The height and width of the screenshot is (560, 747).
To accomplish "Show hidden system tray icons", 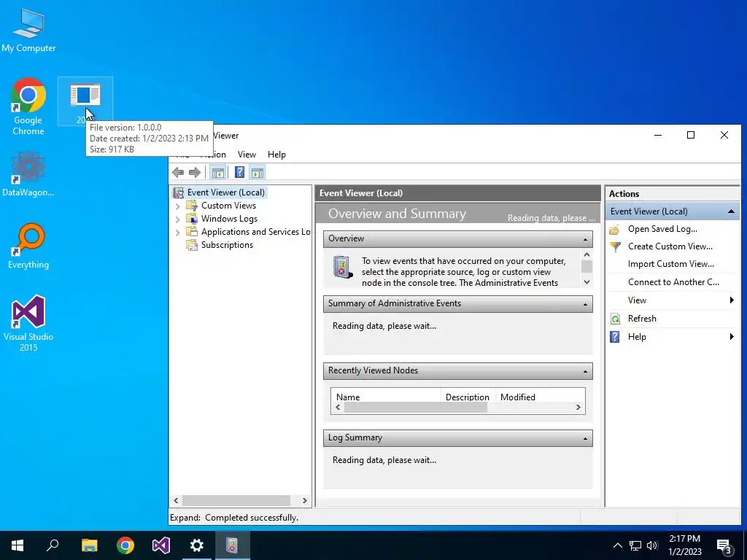I will pyautogui.click(x=617, y=545).
